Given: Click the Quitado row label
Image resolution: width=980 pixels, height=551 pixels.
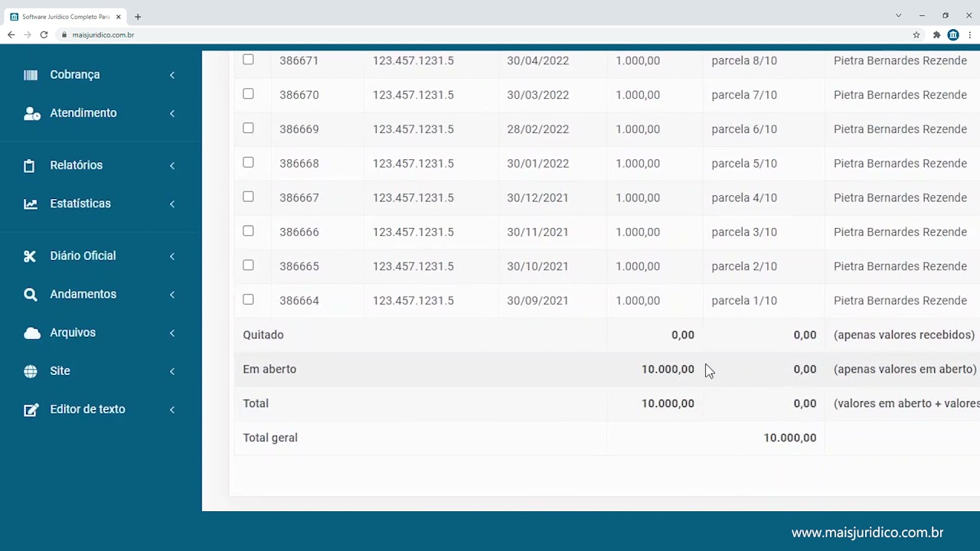Looking at the screenshot, I should tap(263, 335).
